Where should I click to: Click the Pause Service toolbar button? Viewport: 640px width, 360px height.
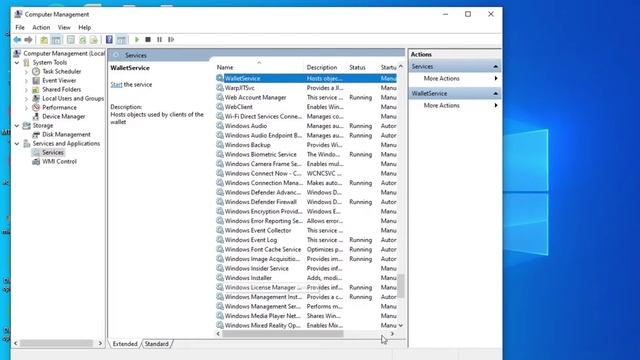point(160,40)
